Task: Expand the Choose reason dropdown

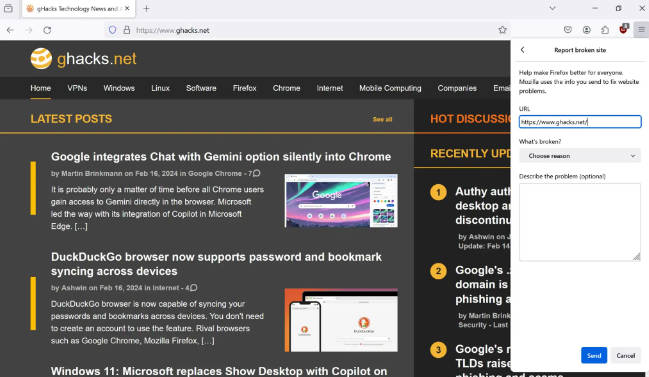Action: [580, 156]
